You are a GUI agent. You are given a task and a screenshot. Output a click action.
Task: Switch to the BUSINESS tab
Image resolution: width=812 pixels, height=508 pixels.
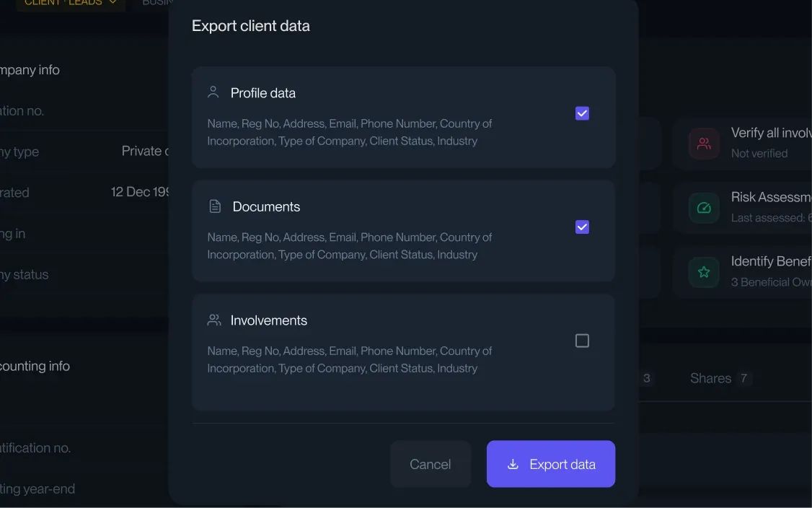click(x=156, y=3)
